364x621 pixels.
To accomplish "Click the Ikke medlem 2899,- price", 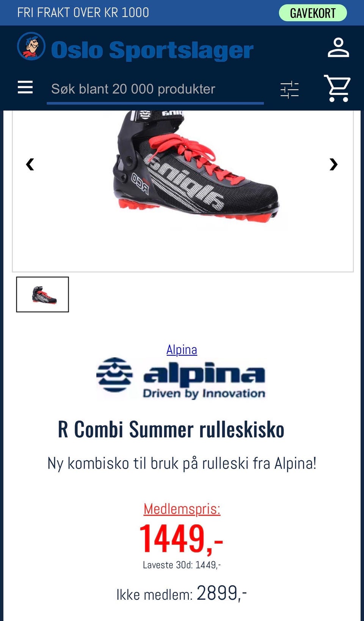I will point(182,593).
